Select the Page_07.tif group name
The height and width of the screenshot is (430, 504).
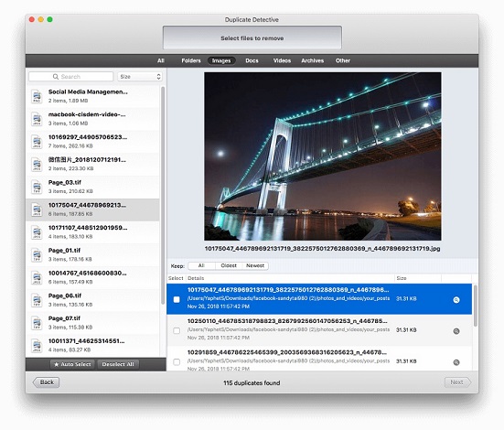click(64, 318)
